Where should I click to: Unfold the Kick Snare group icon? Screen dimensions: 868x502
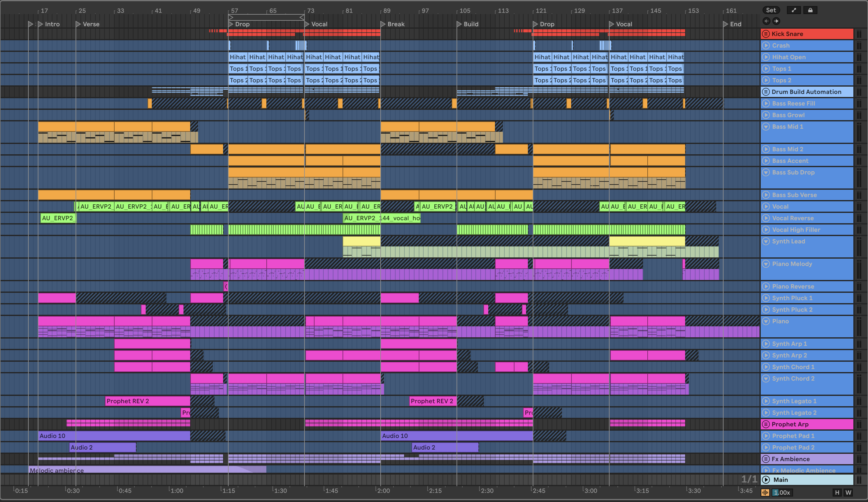coord(766,34)
